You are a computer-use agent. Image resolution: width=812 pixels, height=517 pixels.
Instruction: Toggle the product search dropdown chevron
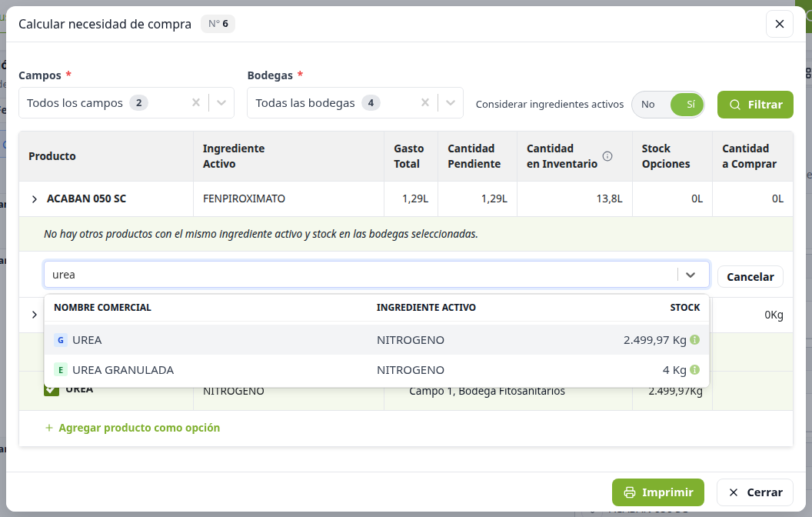point(691,275)
